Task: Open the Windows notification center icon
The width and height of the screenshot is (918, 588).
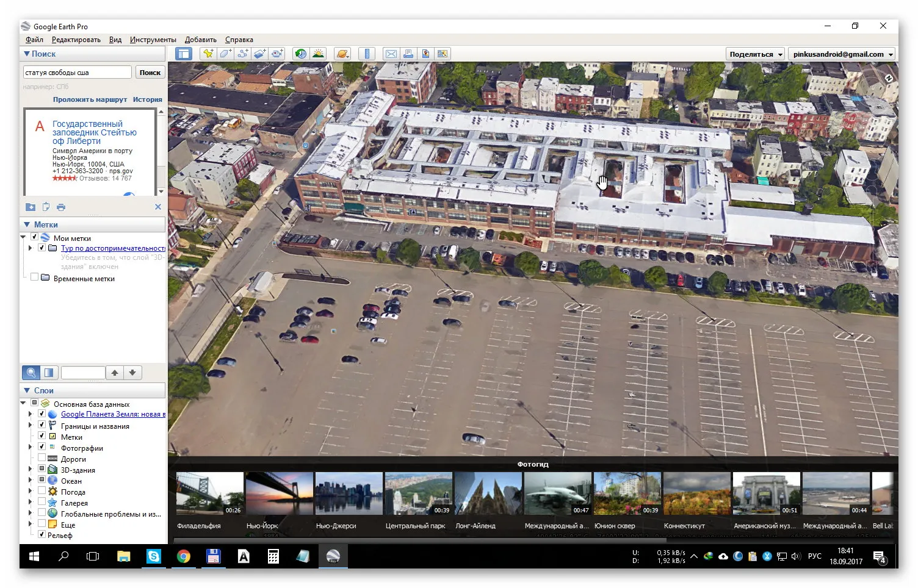Action: pos(879,557)
